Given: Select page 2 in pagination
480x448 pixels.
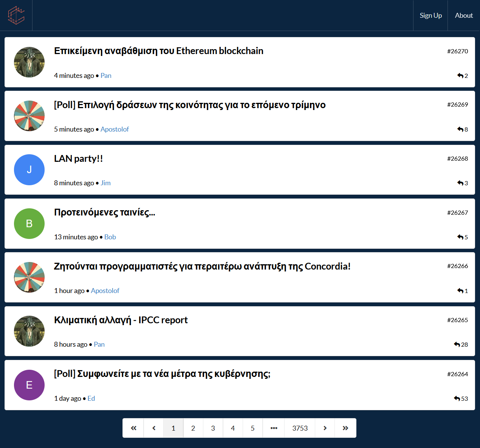Looking at the screenshot, I should 193,428.
